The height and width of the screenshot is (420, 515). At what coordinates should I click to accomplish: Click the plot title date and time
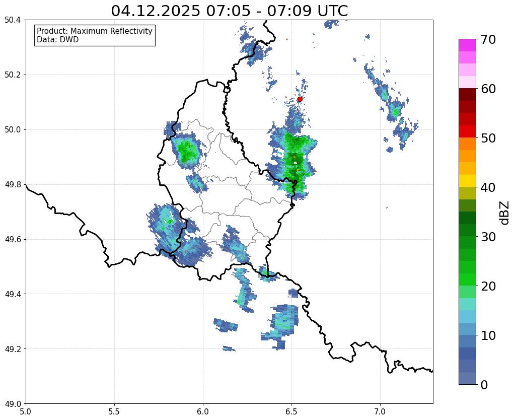point(229,11)
